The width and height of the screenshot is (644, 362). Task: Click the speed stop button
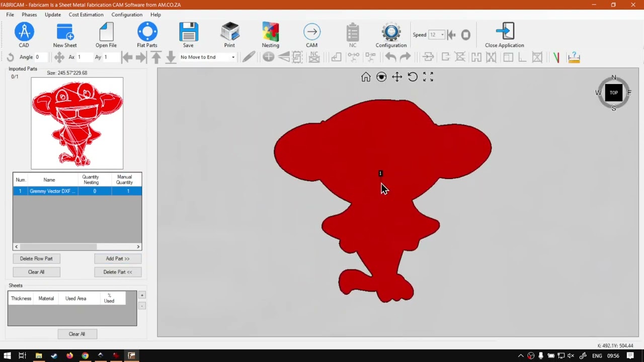tap(466, 35)
